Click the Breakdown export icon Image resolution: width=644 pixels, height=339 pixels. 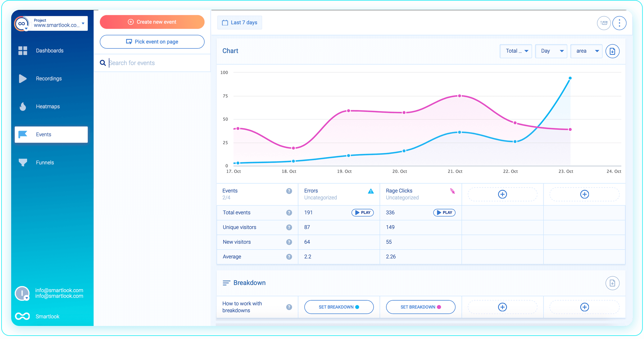pos(612,283)
